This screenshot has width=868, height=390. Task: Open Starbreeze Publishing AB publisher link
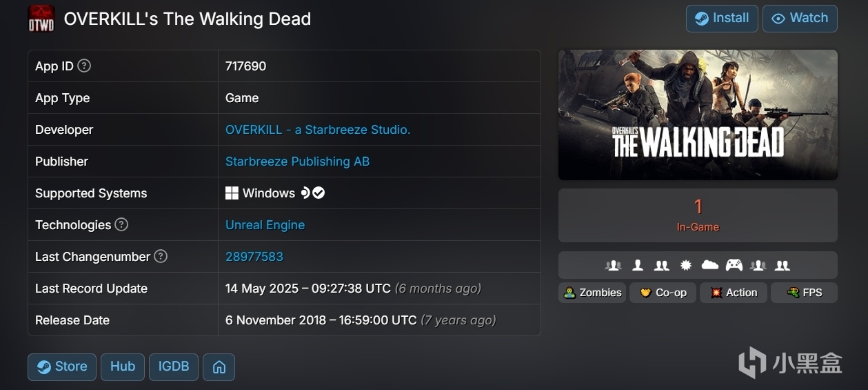[297, 162]
